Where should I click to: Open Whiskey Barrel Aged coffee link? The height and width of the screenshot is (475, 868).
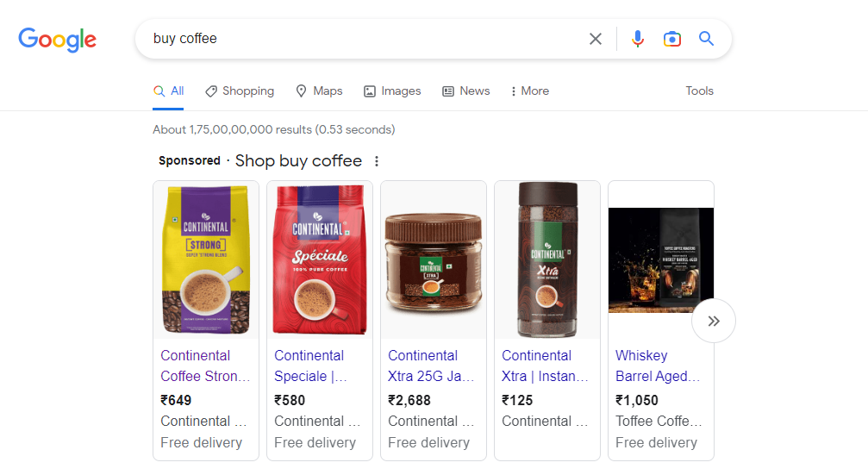pos(658,366)
